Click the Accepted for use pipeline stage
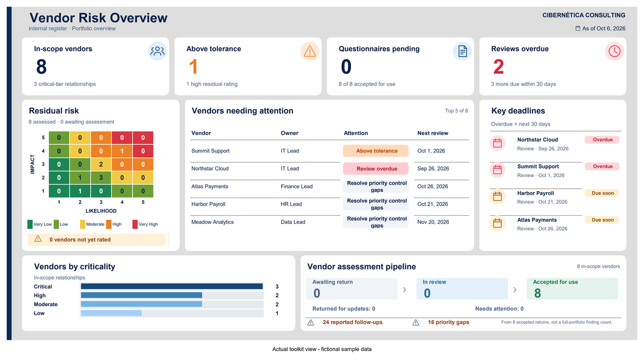The height and width of the screenshot is (359, 644). pyautogui.click(x=573, y=289)
